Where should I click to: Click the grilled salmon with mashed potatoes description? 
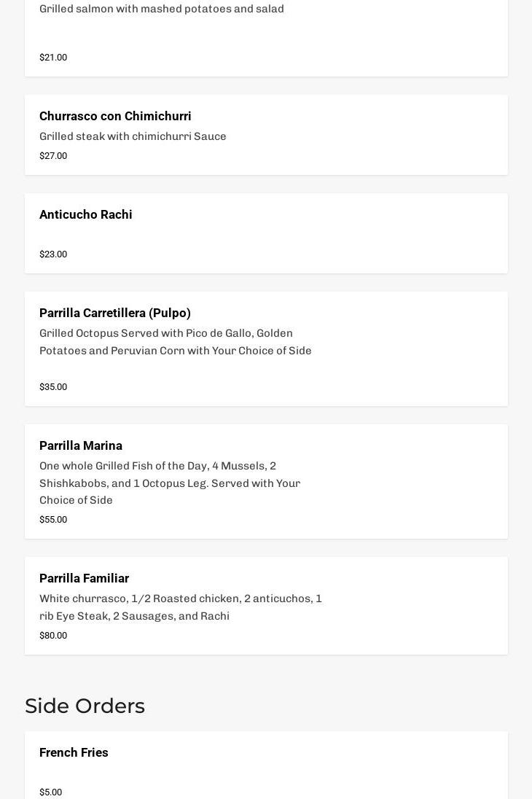pos(162,9)
